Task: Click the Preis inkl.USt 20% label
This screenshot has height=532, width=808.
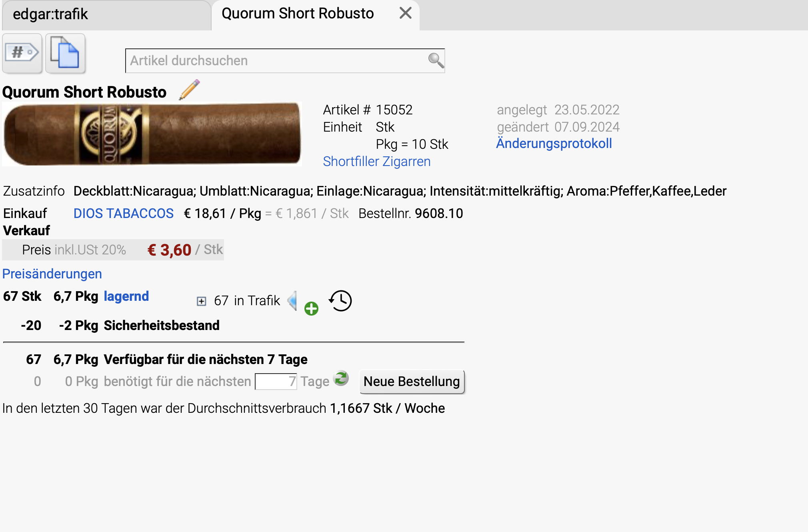Action: click(74, 250)
